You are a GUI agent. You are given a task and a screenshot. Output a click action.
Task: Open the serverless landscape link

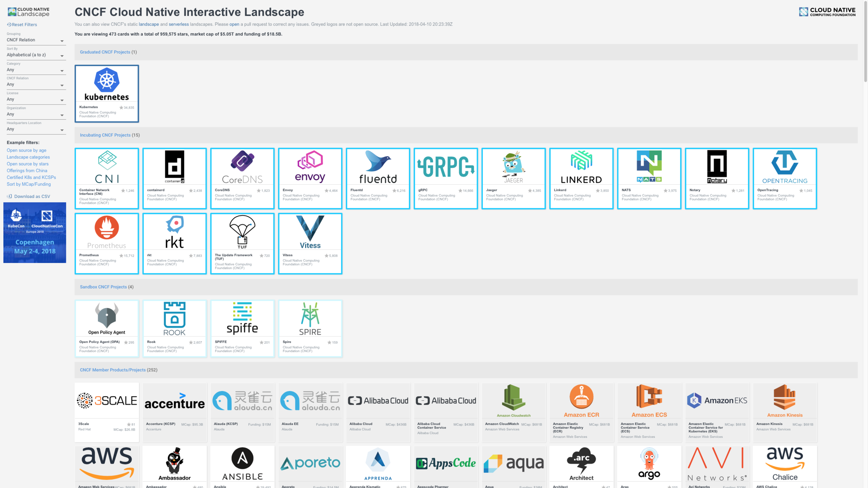178,24
